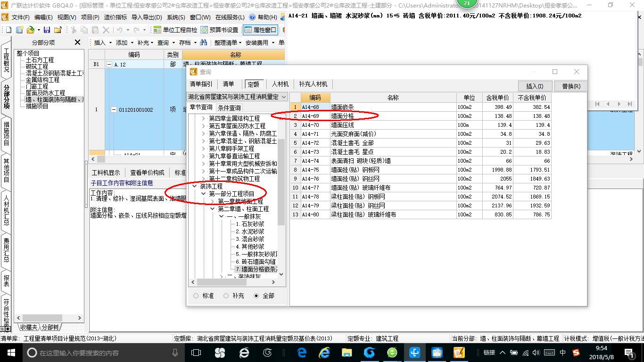Click the 工料机显示 tab button
This screenshot has height=362, width=644.
pos(106,173)
